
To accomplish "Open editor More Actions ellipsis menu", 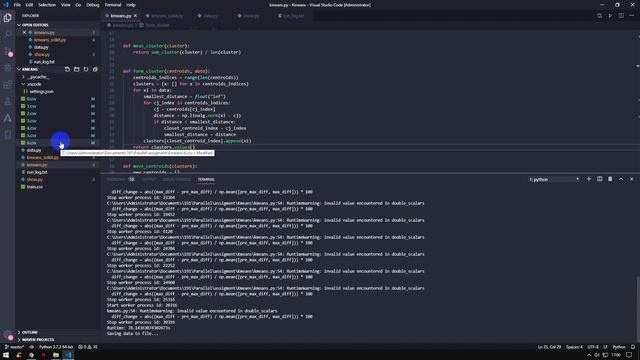I will point(631,16).
